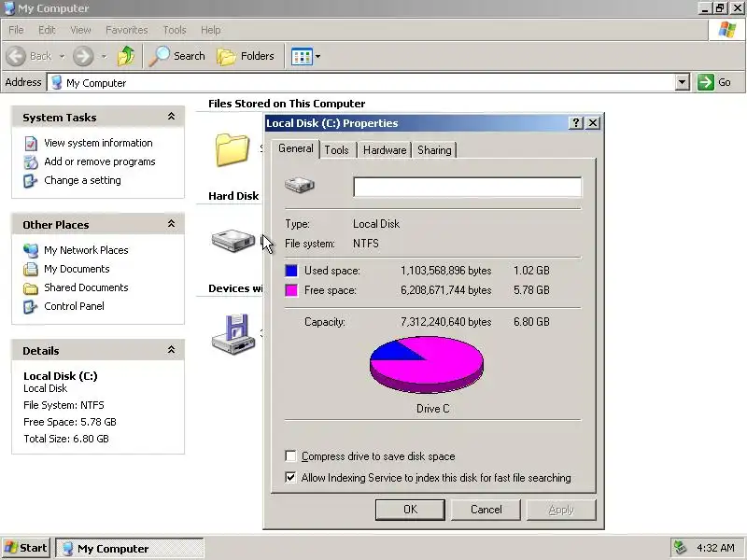
Task: Click the My Documents icon
Action: coord(31,269)
